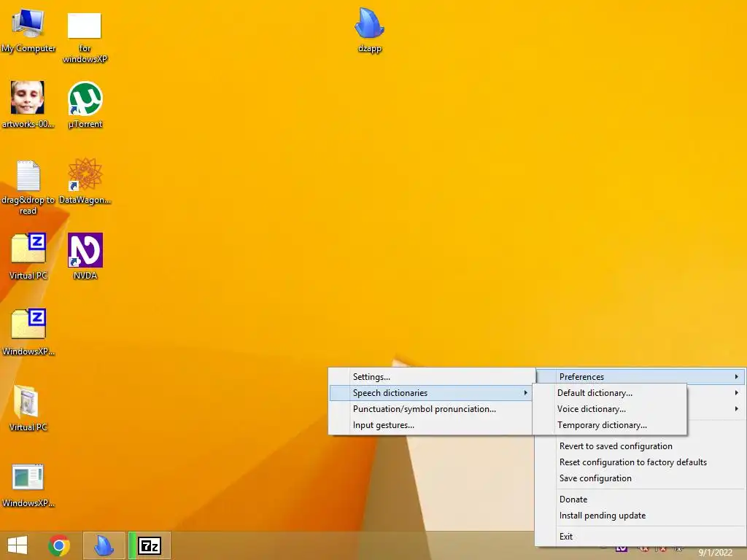Choose Install pending update
This screenshot has height=560, width=747.
[x=640, y=516]
